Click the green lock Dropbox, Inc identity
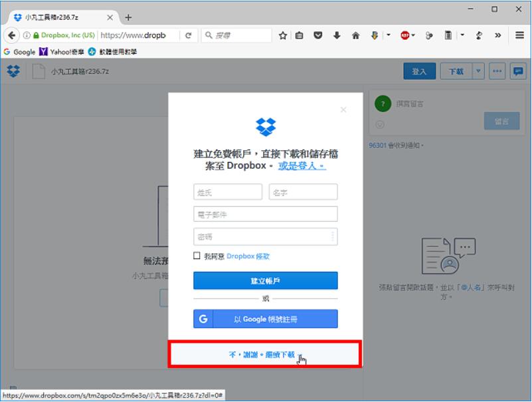 (x=64, y=35)
